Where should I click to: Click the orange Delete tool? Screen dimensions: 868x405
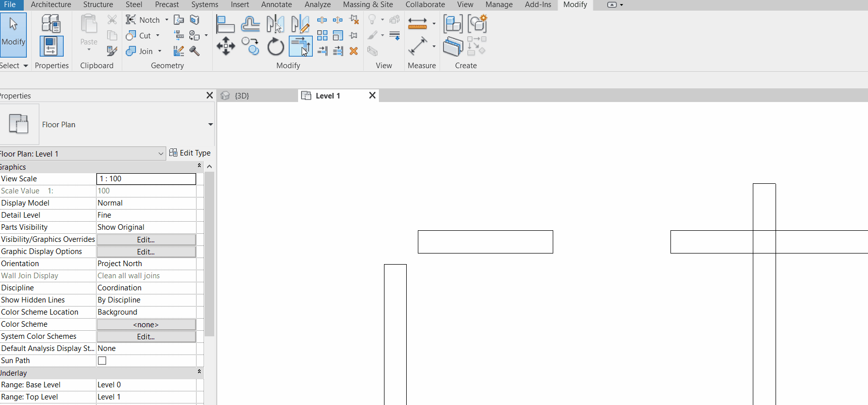[x=354, y=51]
